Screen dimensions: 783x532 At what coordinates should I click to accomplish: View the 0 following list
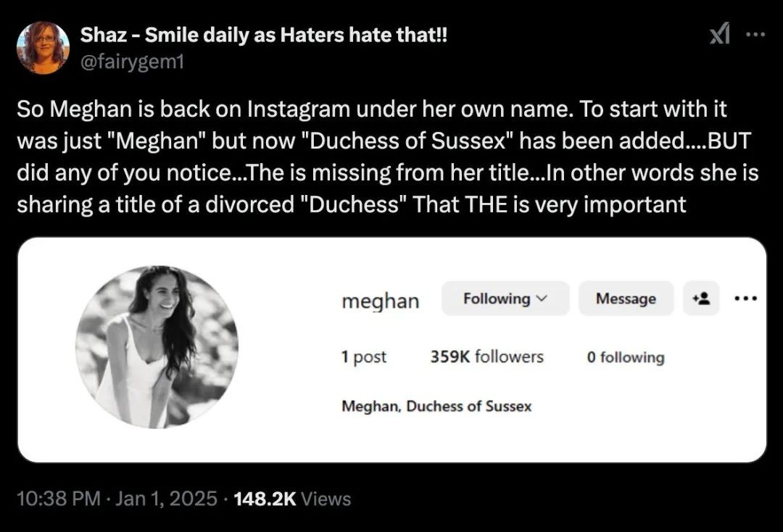coord(625,357)
